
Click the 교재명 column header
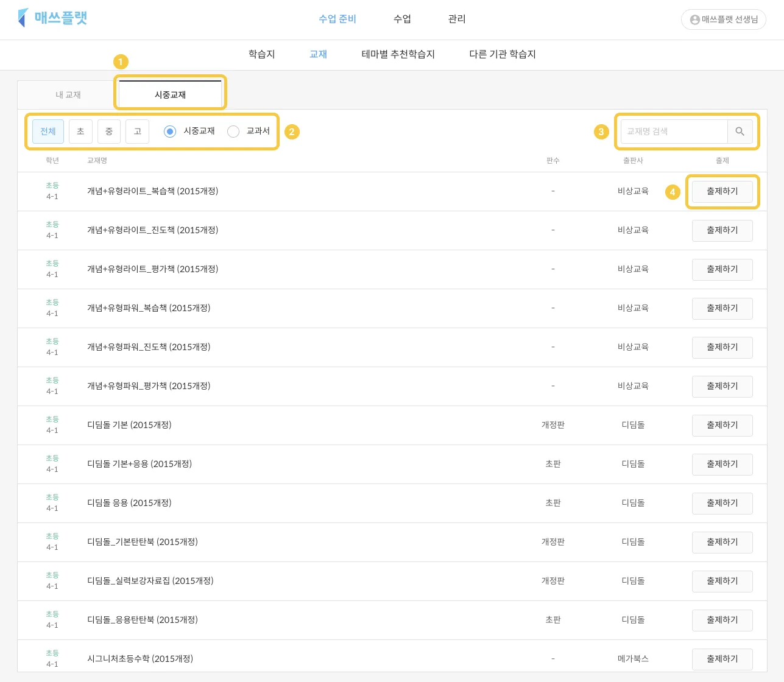click(x=97, y=161)
